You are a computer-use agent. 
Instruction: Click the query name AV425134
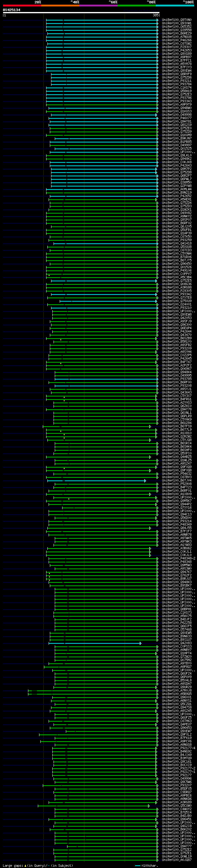(x=11, y=10)
